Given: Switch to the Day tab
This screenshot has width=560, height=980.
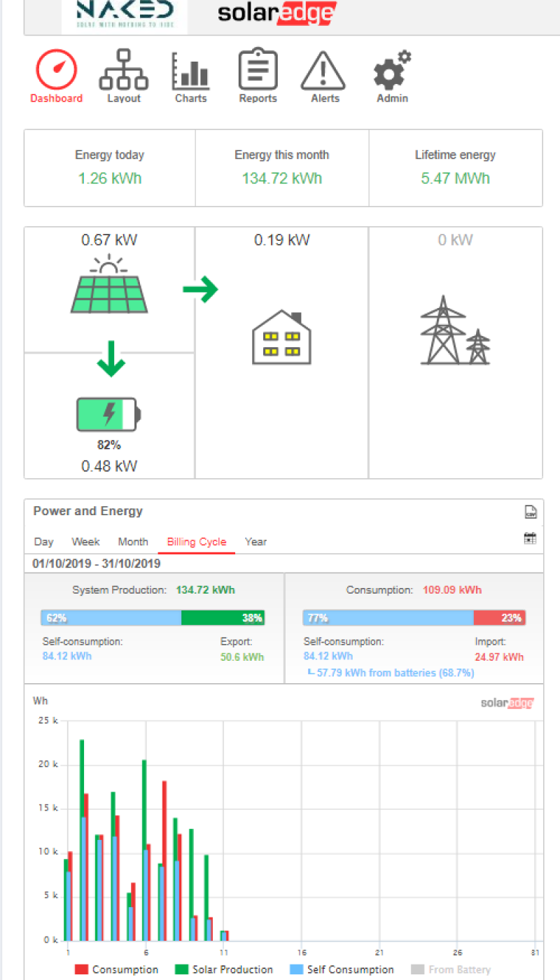Looking at the screenshot, I should pyautogui.click(x=43, y=542).
